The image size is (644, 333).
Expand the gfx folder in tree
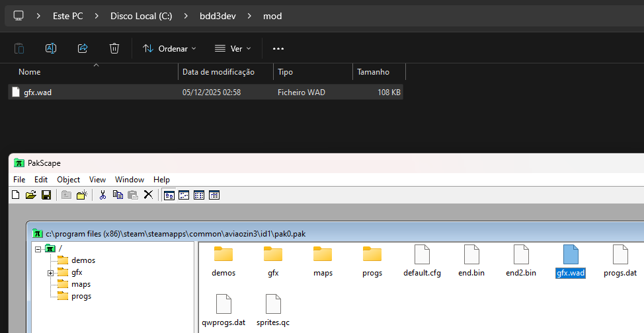[x=51, y=272]
